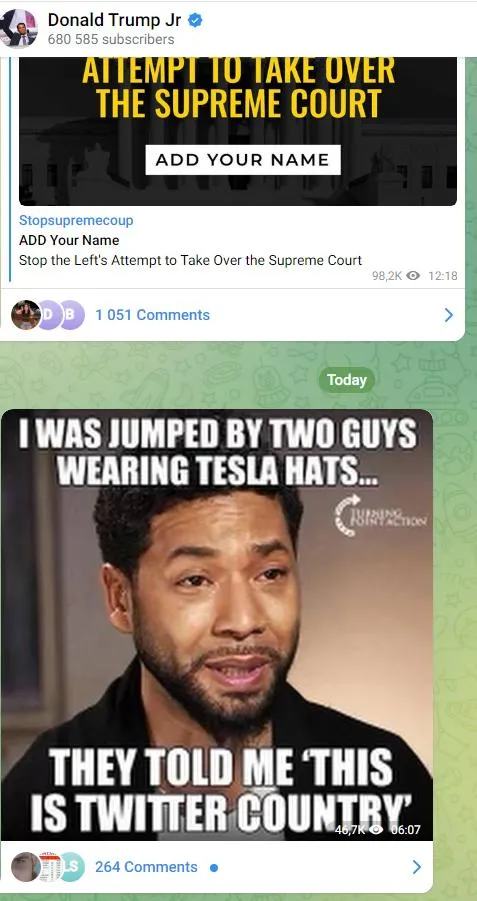Click the 'ADD Your Name' preview title

coord(69,240)
